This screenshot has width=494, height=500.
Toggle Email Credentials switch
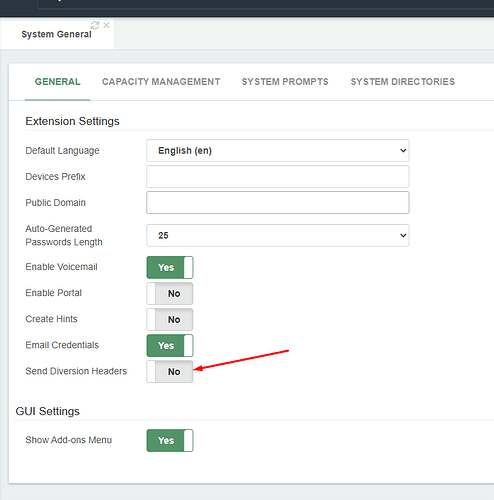pos(170,345)
